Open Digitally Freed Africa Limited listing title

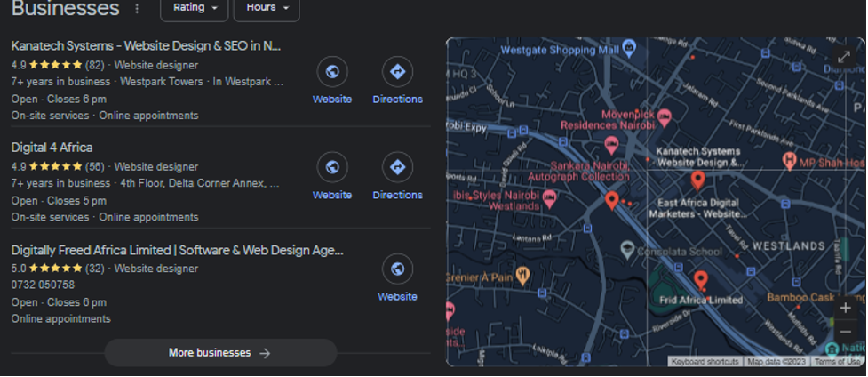[x=177, y=251]
